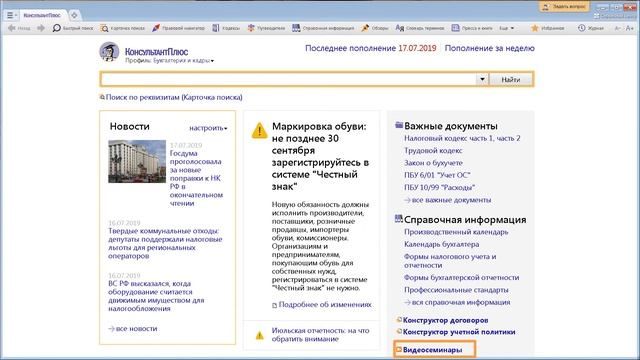Open Журнал clock from the toolbar
The height and width of the screenshot is (360, 640).
591,28
